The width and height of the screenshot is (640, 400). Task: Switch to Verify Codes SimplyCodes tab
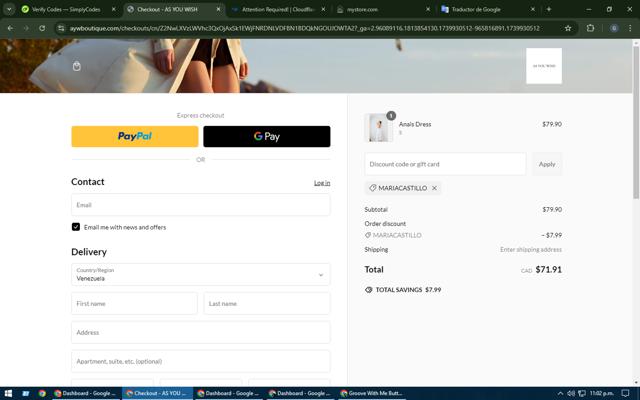coord(66,9)
